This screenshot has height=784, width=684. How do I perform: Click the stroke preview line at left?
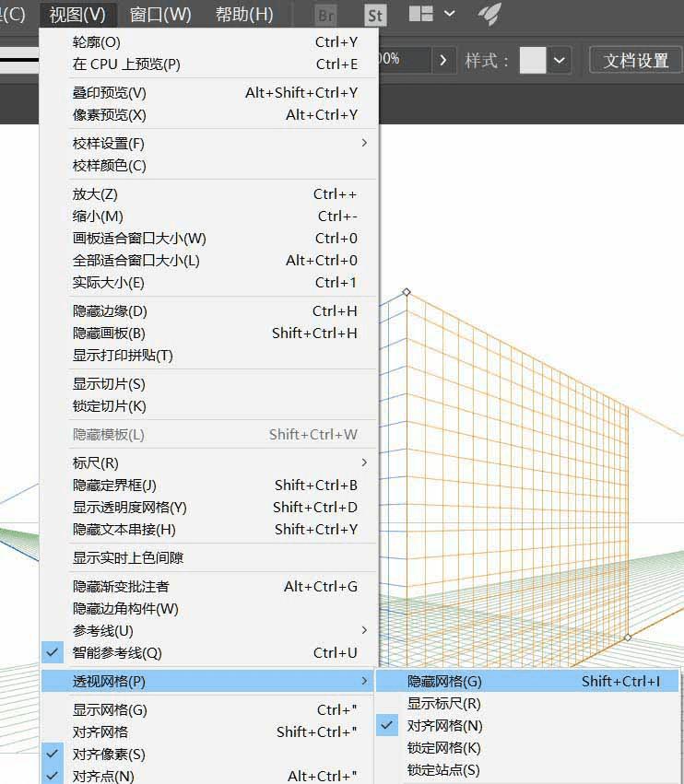point(19,60)
